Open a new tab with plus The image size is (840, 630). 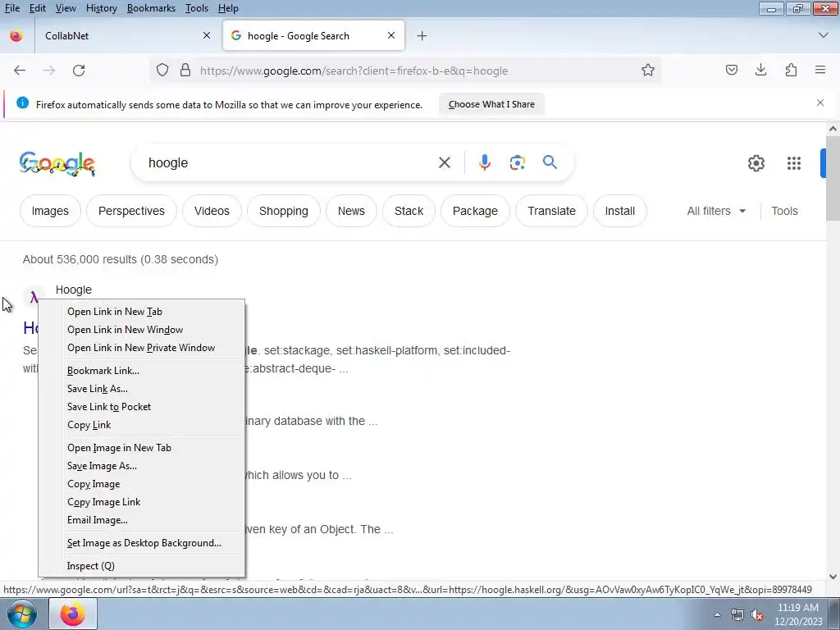pos(422,36)
